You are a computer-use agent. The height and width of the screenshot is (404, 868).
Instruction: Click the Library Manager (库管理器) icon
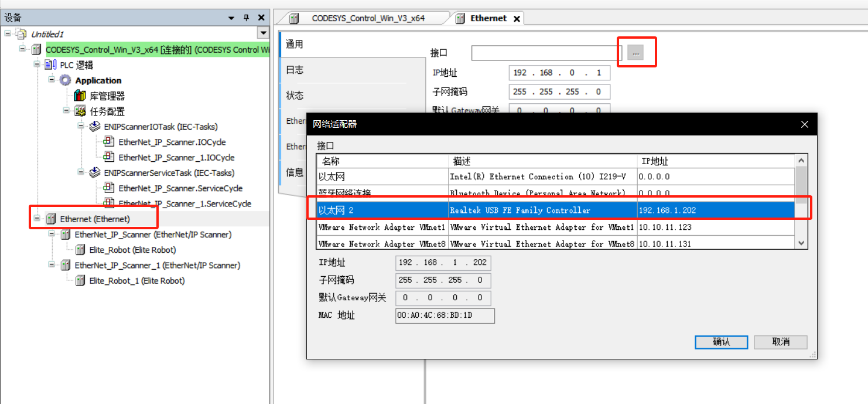pyautogui.click(x=80, y=96)
